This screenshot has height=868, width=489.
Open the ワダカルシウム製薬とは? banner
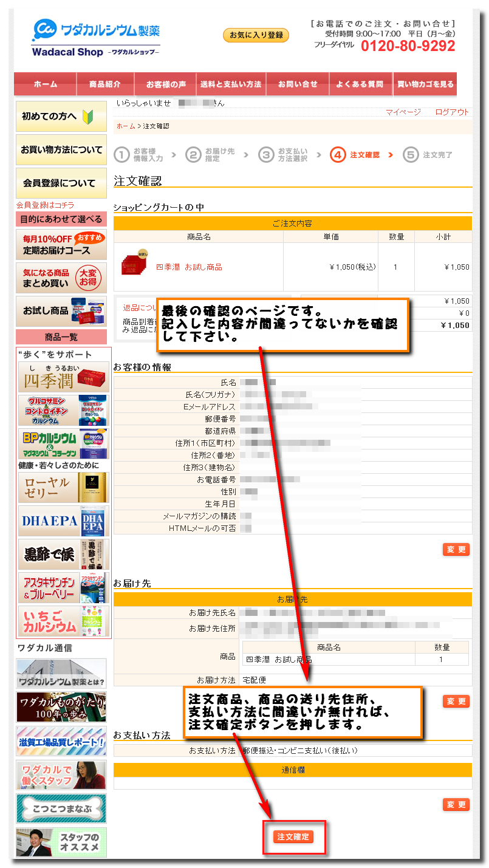point(61,674)
